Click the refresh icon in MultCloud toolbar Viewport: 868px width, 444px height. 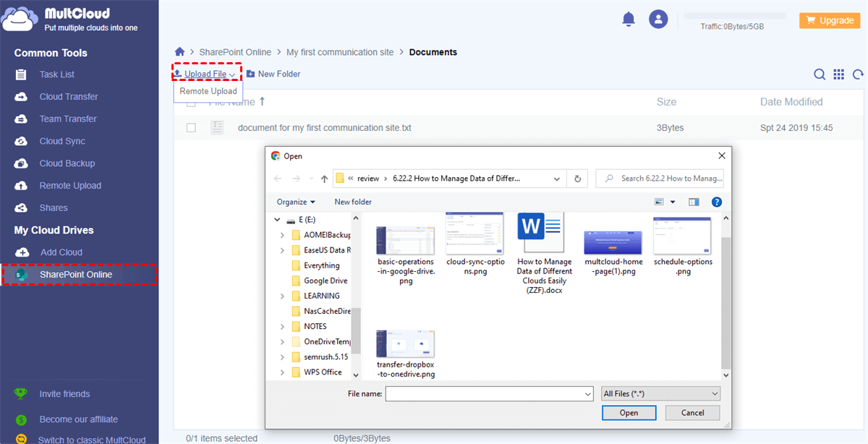click(859, 74)
